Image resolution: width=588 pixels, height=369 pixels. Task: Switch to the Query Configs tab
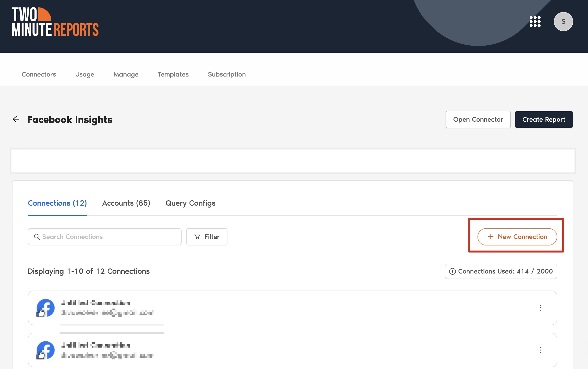point(190,203)
